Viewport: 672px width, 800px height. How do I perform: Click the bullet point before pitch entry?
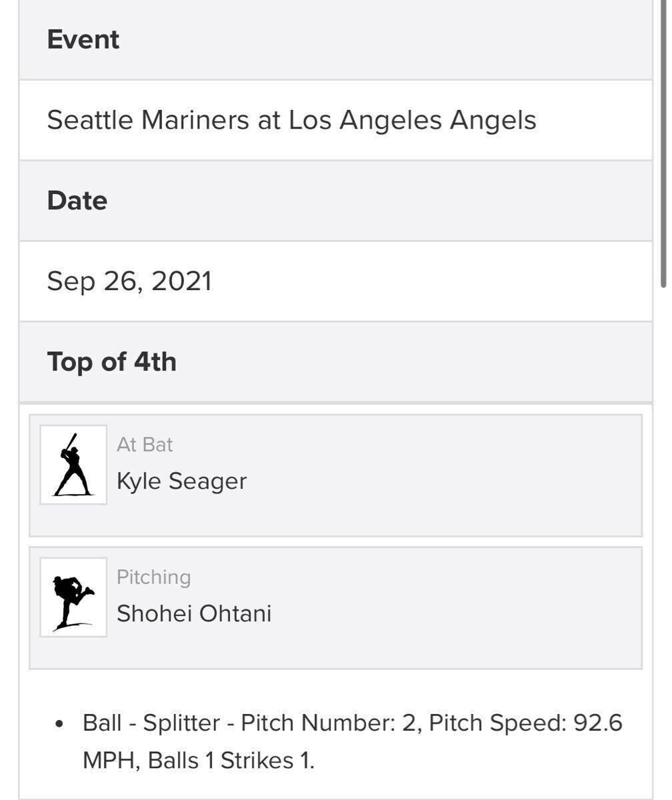click(x=60, y=723)
